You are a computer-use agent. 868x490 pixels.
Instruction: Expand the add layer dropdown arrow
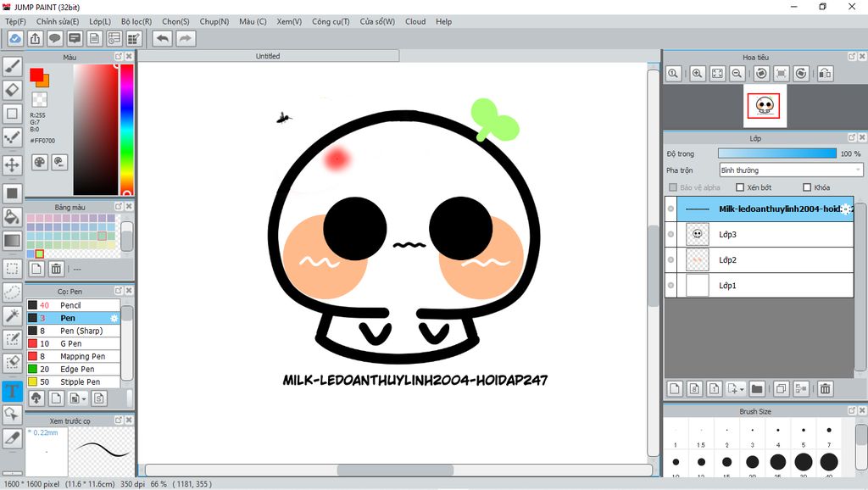[743, 389]
